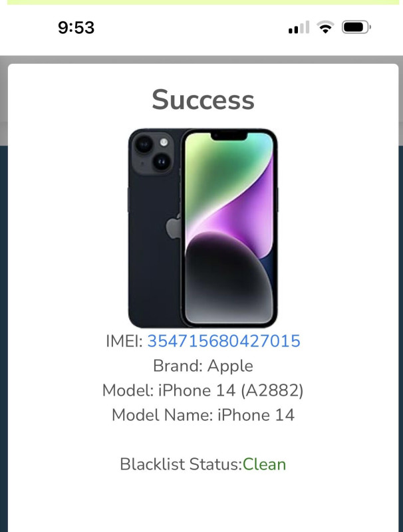Tap the green bar at the top edge
Screen dimensions: 403x532
click(203, 2)
